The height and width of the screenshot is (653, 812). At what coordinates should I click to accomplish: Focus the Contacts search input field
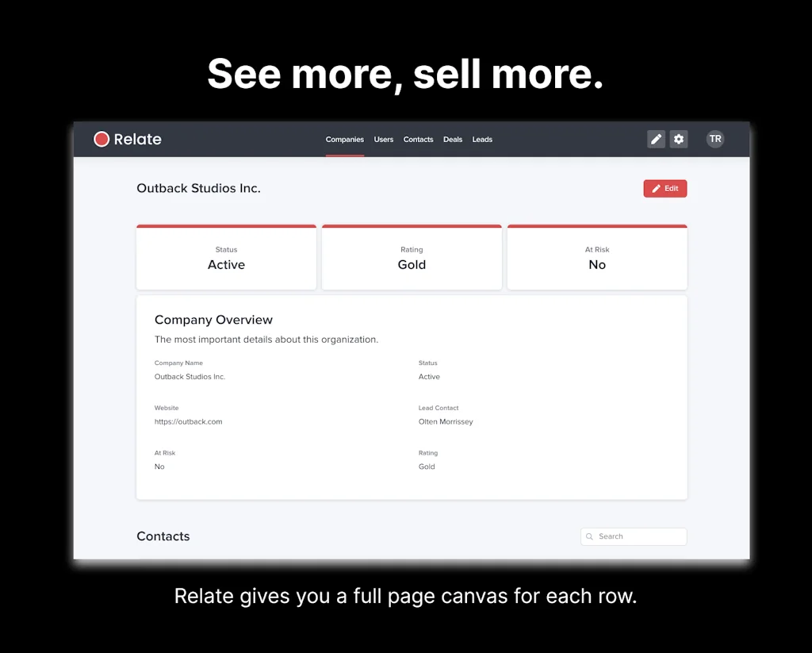[x=639, y=537]
